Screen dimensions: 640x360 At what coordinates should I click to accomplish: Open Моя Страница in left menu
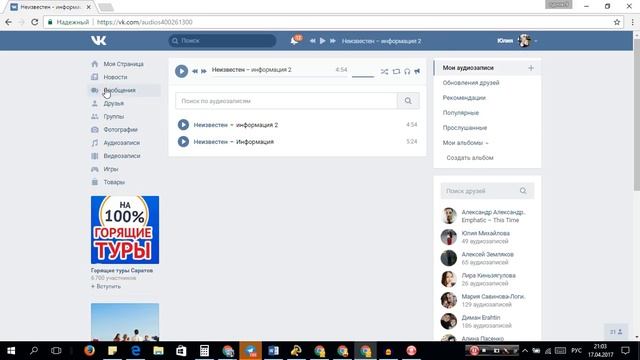(x=124, y=64)
